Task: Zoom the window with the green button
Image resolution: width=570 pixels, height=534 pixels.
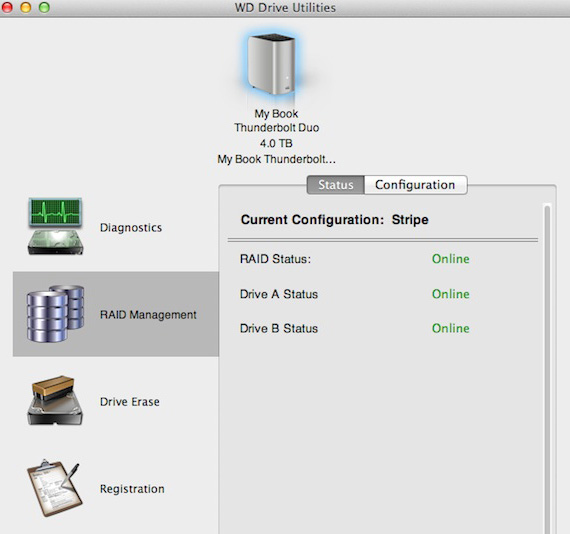Action: 44,7
